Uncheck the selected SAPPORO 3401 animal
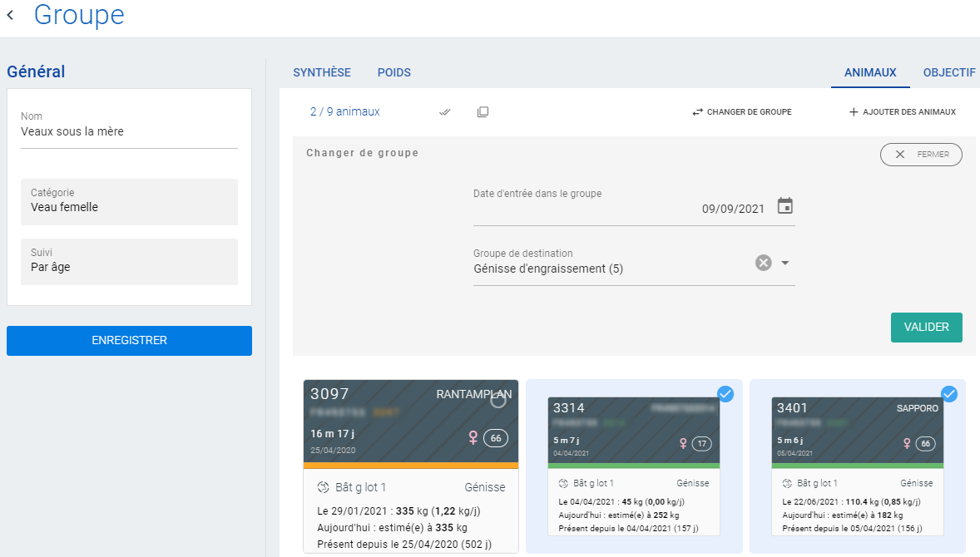 pos(949,394)
